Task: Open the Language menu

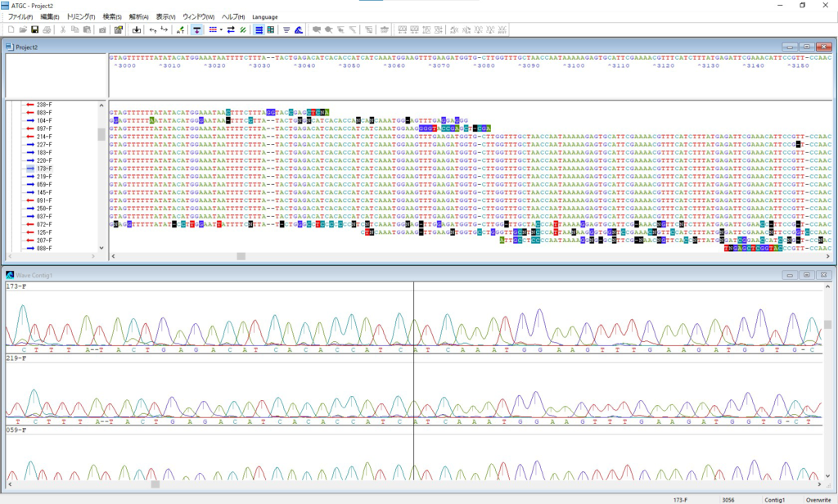Action: tap(265, 17)
